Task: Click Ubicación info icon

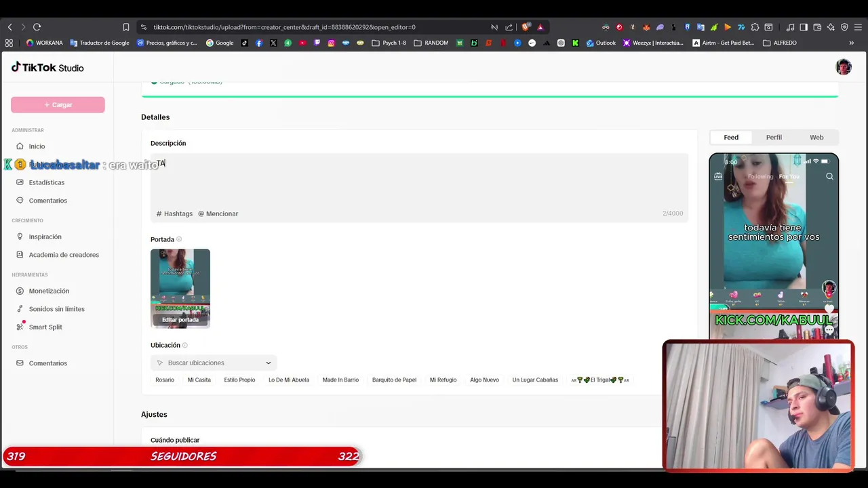Action: (x=184, y=345)
